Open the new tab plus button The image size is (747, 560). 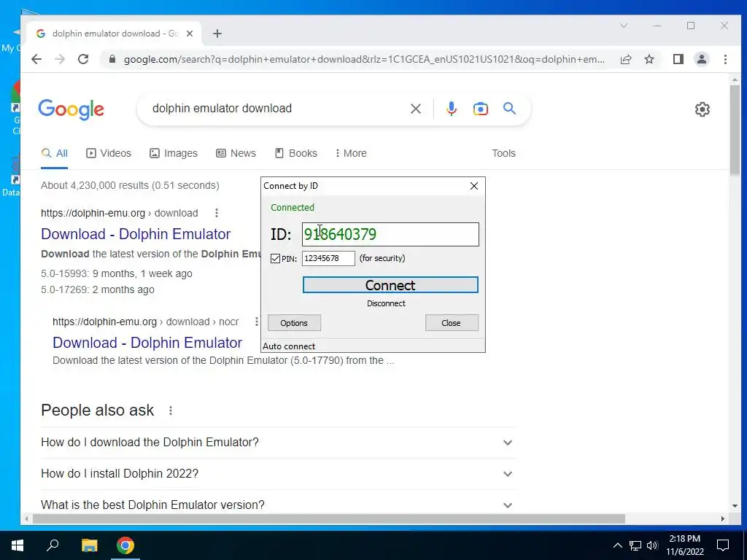click(x=217, y=34)
